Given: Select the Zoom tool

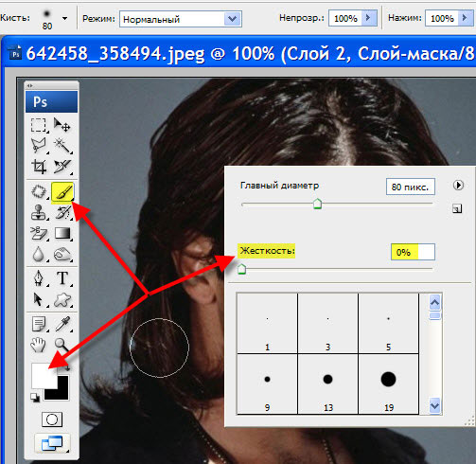Looking at the screenshot, I should coord(62,345).
